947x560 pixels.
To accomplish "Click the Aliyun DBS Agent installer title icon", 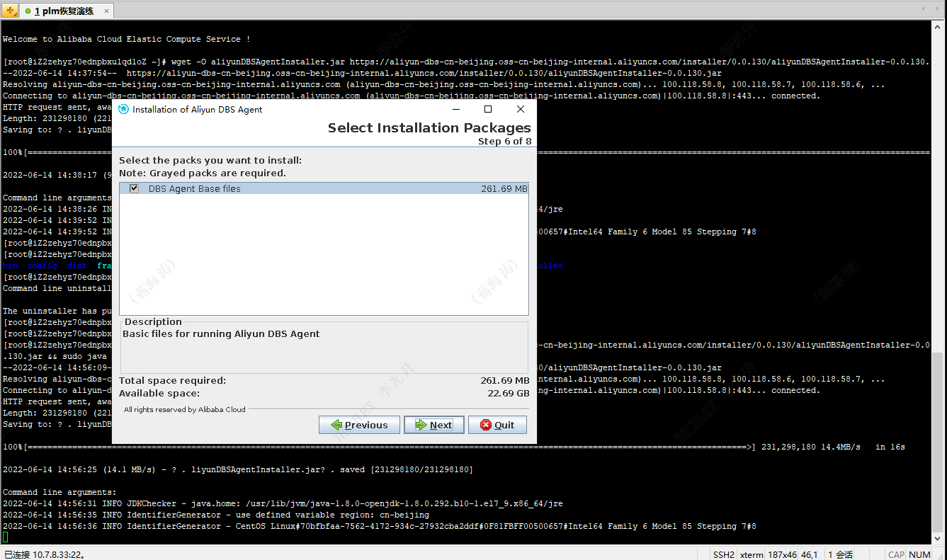I will pos(123,110).
